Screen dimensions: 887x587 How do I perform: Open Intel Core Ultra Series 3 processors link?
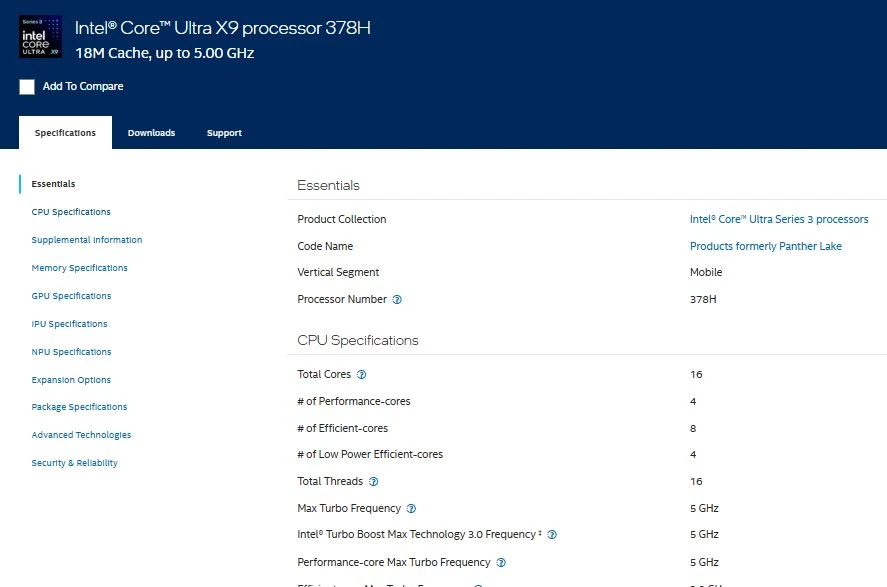pos(777,219)
